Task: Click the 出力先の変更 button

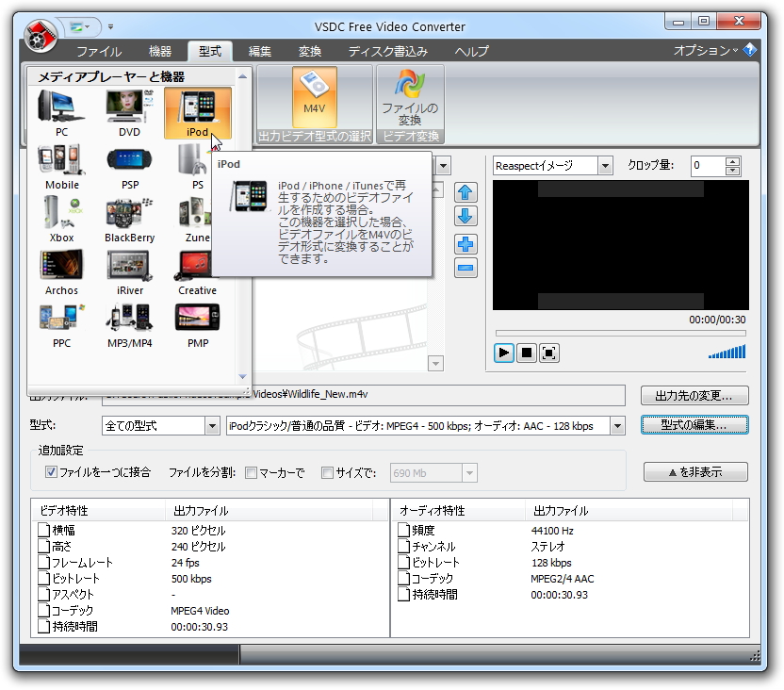Action: point(694,396)
